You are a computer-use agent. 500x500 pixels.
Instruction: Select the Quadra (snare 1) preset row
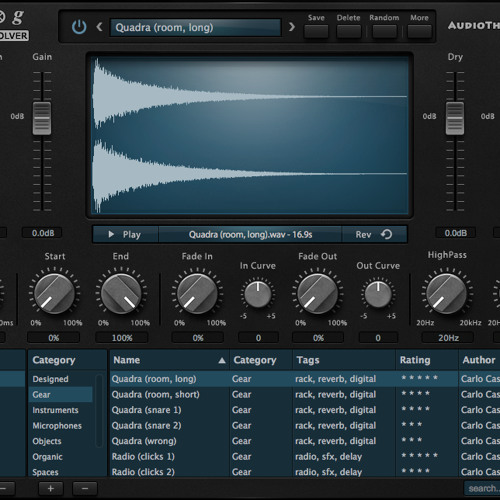coord(305,410)
